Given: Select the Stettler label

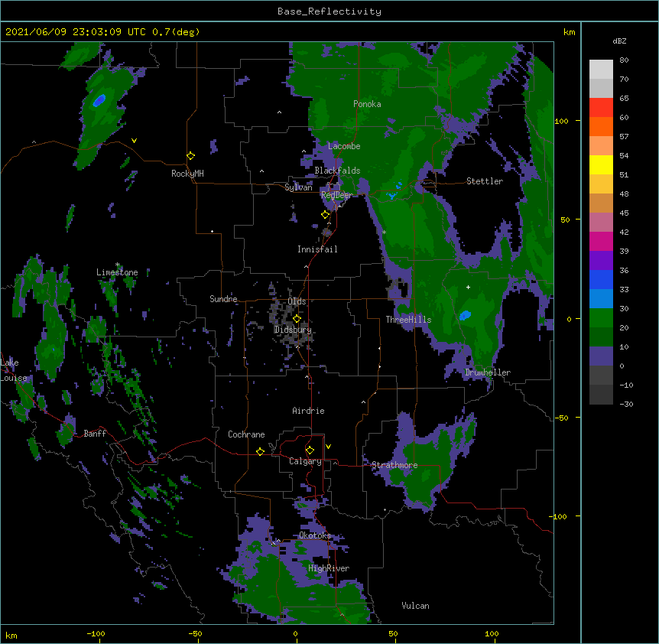Looking at the screenshot, I should pos(485,181).
